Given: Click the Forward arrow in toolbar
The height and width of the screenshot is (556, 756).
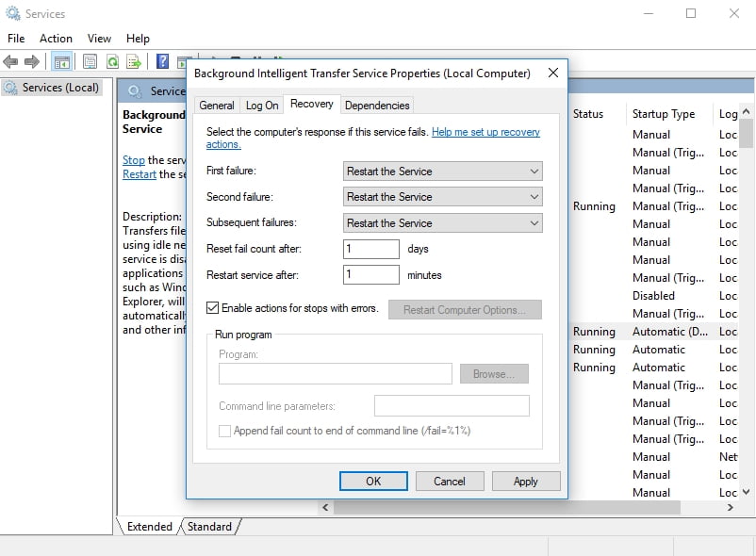Looking at the screenshot, I should (32, 62).
